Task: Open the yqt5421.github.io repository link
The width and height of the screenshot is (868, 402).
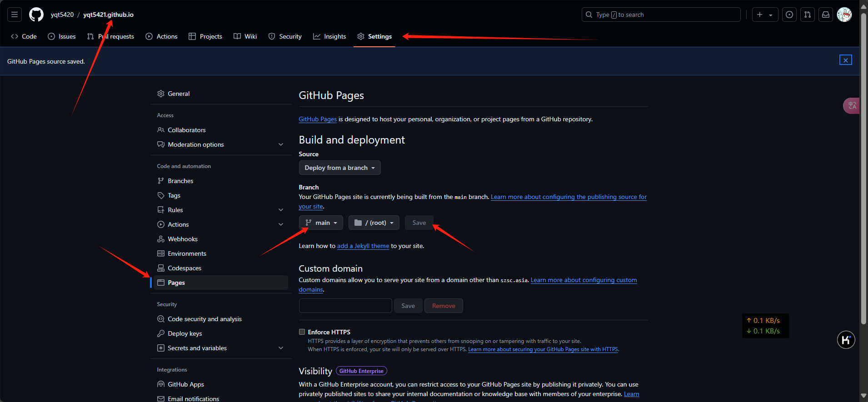Action: click(x=108, y=15)
